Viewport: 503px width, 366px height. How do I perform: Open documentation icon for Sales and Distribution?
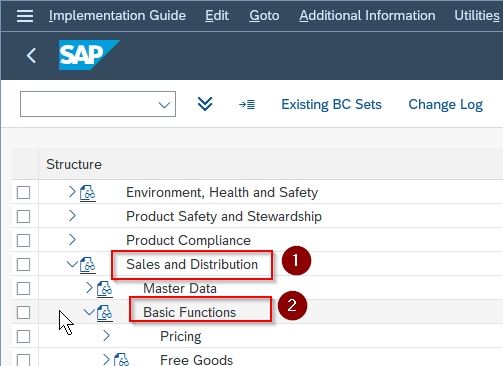pyautogui.click(x=88, y=265)
